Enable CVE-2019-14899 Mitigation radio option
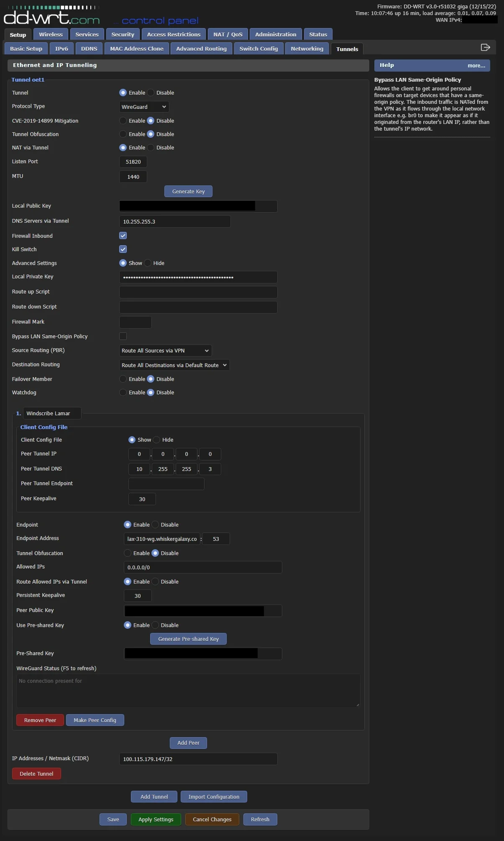 (x=123, y=121)
